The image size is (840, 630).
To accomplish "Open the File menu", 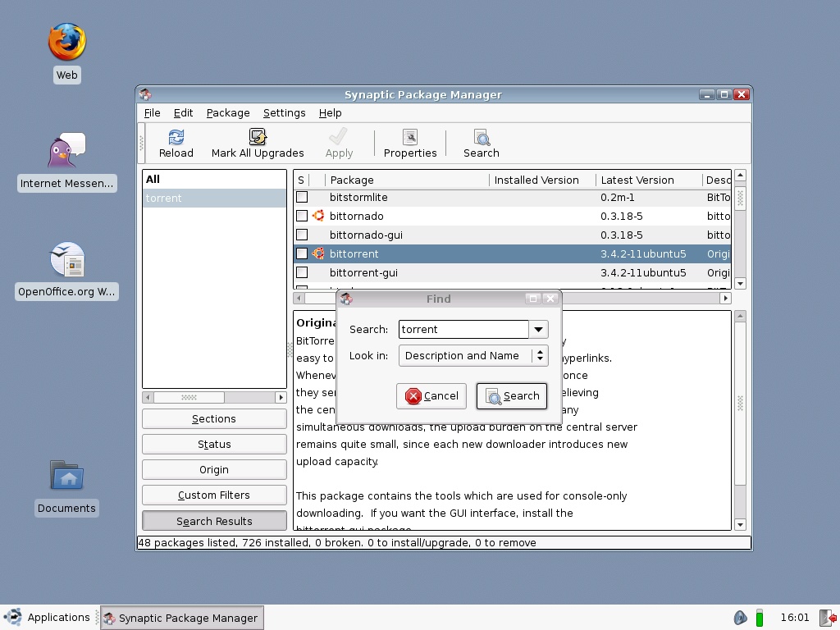I will [x=152, y=113].
